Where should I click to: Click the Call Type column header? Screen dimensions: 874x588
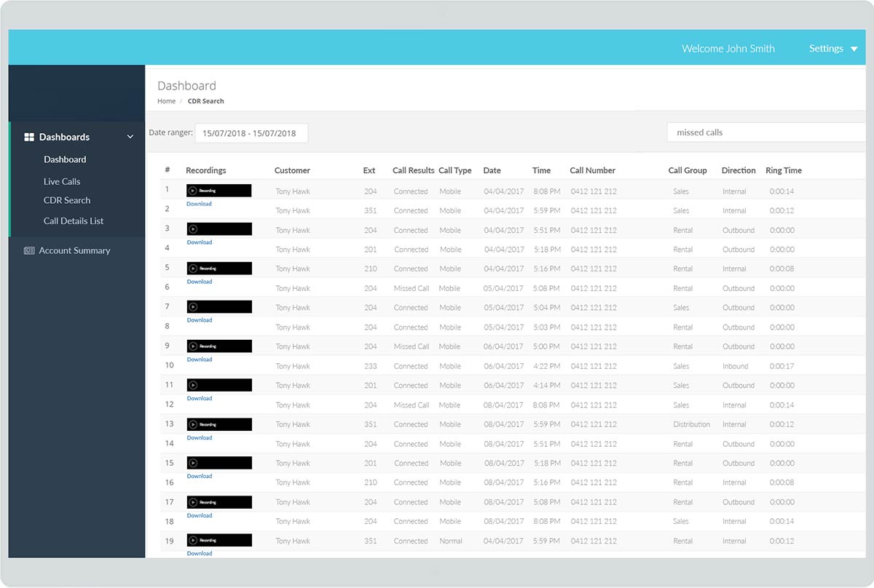click(455, 170)
